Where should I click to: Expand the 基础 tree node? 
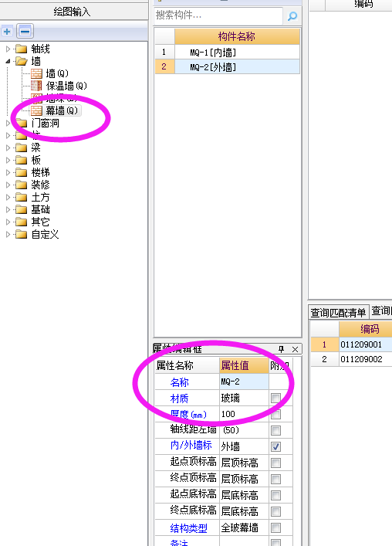[8, 209]
